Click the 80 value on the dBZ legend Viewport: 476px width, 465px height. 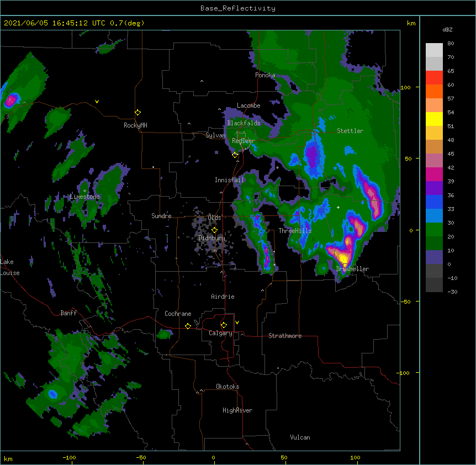click(451, 44)
